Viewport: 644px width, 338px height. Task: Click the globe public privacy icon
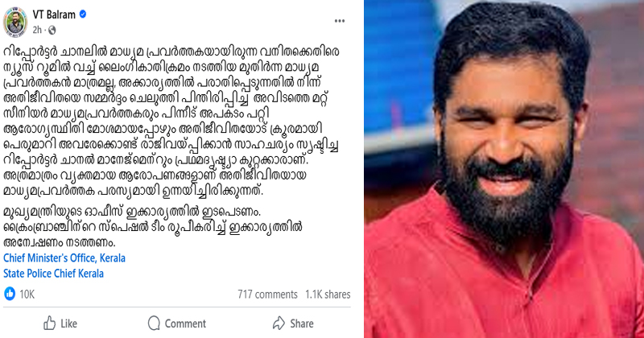coord(52,30)
